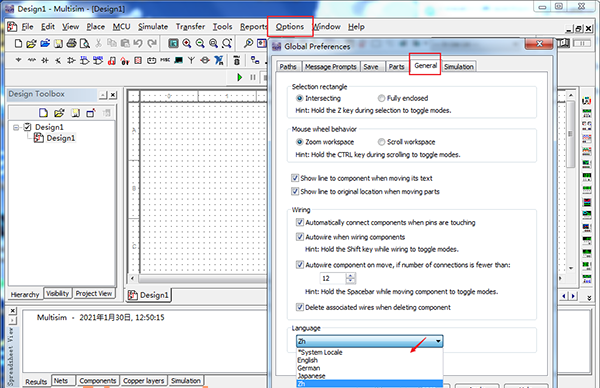Toggle Autowire component on move checkbox
600x388 pixels.
point(300,265)
